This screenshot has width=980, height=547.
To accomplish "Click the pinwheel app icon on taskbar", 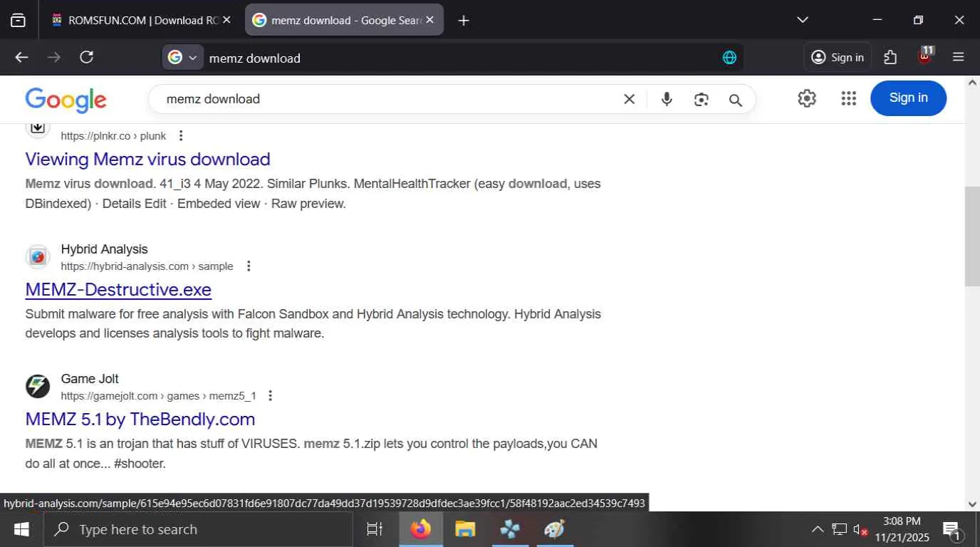I will coord(510,529).
